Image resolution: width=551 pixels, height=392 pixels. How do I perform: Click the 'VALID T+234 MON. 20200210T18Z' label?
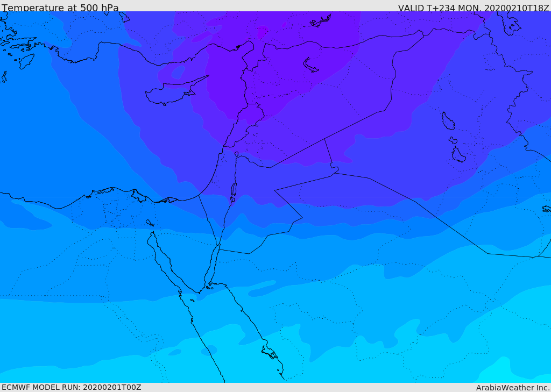coord(474,8)
